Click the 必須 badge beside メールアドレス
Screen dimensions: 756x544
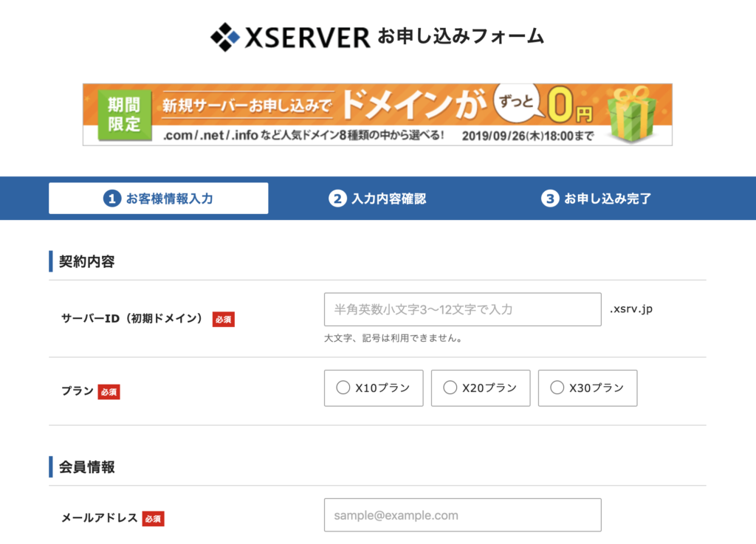[153, 518]
